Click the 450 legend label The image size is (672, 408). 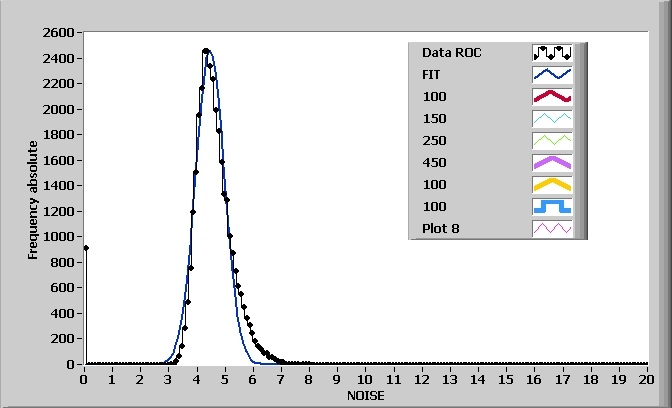point(434,163)
